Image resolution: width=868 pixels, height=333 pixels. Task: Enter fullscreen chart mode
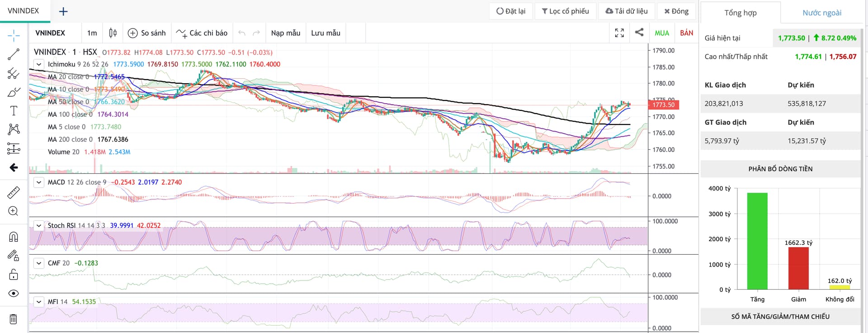pos(619,33)
